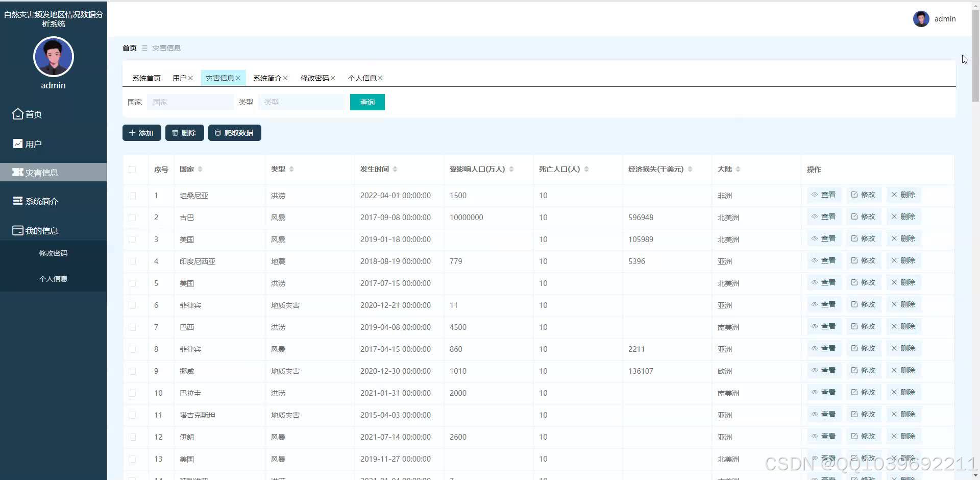
Task: Sort by 经济损失(千美元) column
Action: click(x=690, y=170)
